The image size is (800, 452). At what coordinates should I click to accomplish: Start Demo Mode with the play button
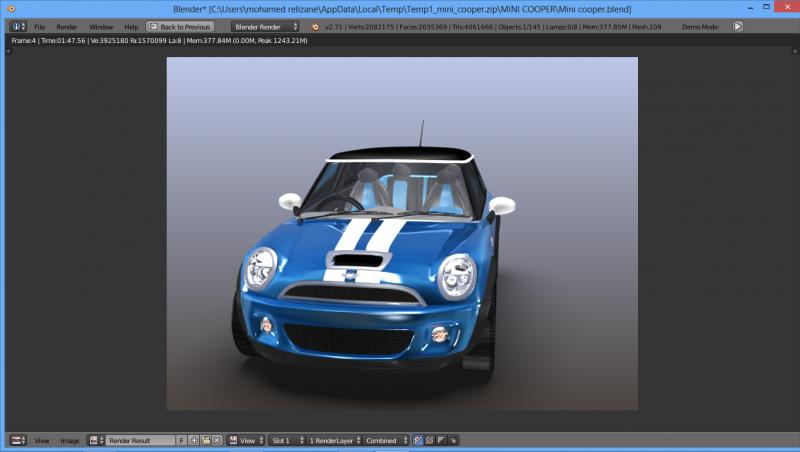pyautogui.click(x=738, y=27)
